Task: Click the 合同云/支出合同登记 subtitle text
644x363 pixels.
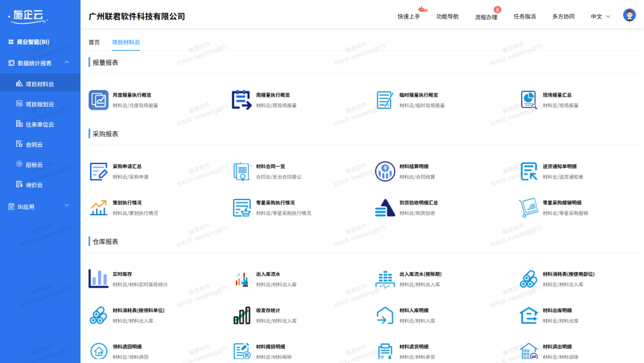Action: click(278, 177)
